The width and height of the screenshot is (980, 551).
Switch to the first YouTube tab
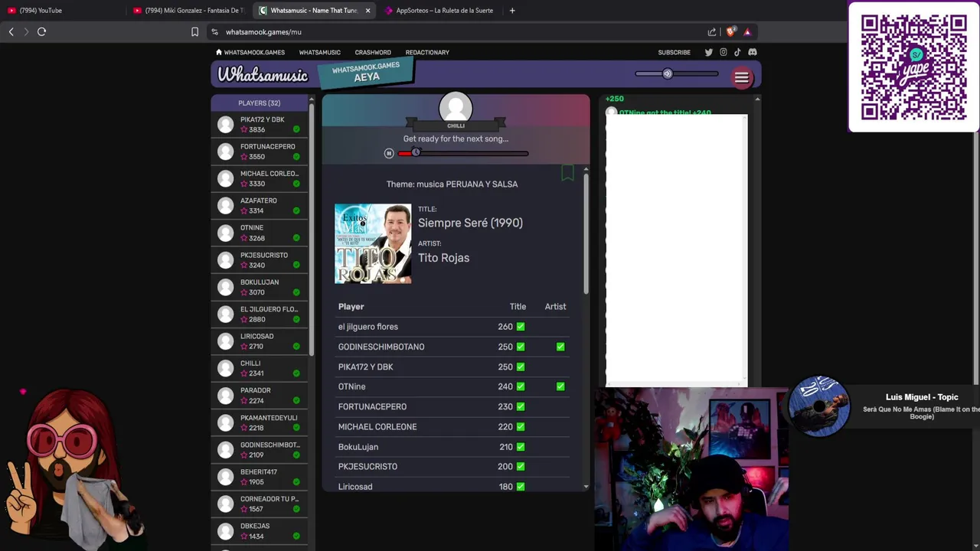(63, 10)
